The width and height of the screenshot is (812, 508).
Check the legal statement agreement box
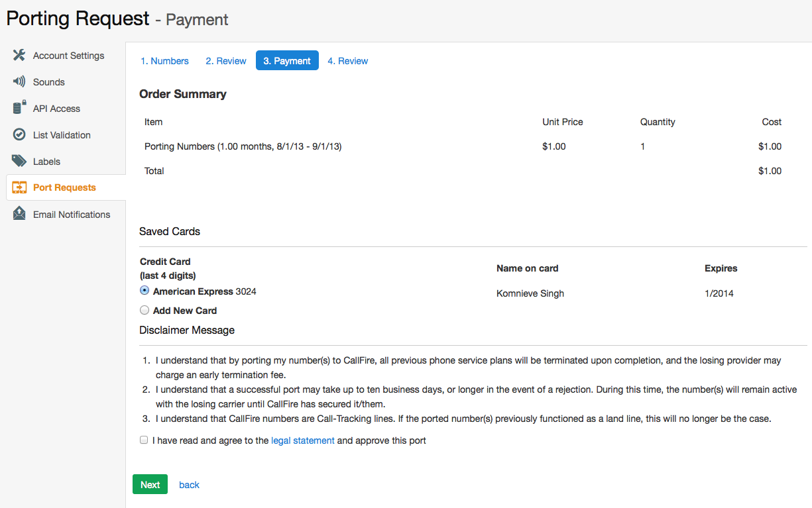coord(144,440)
